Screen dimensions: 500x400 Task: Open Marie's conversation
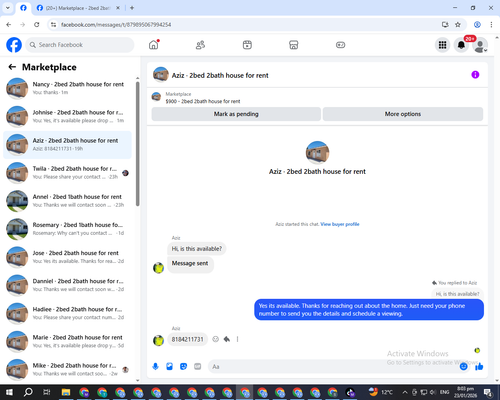tap(67, 341)
